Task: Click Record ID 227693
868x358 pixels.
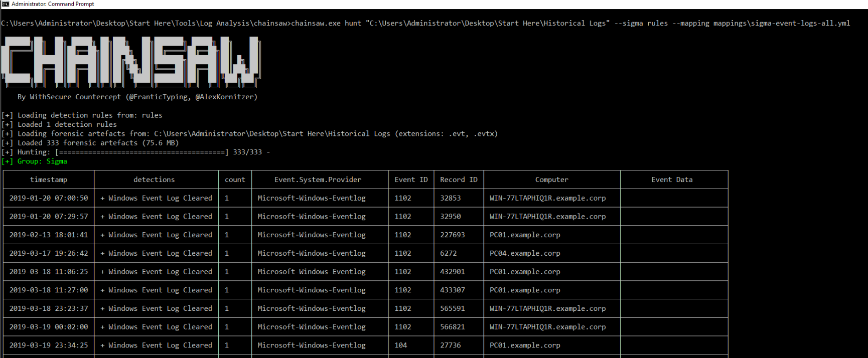Action: coord(453,235)
